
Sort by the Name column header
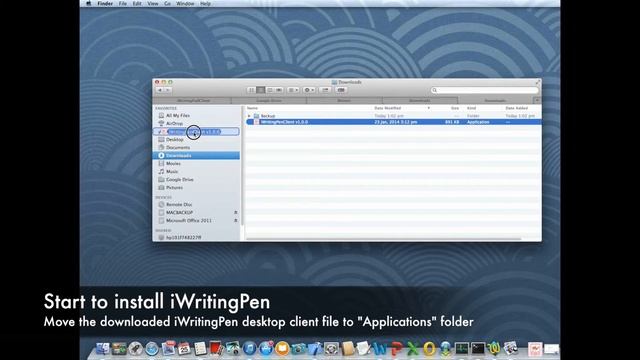[x=252, y=108]
